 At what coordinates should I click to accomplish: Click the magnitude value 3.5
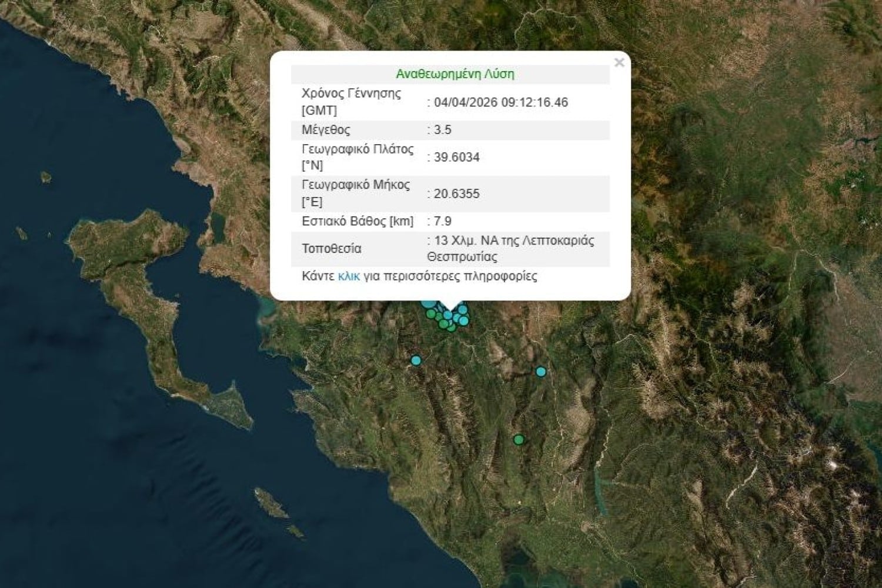click(x=442, y=130)
